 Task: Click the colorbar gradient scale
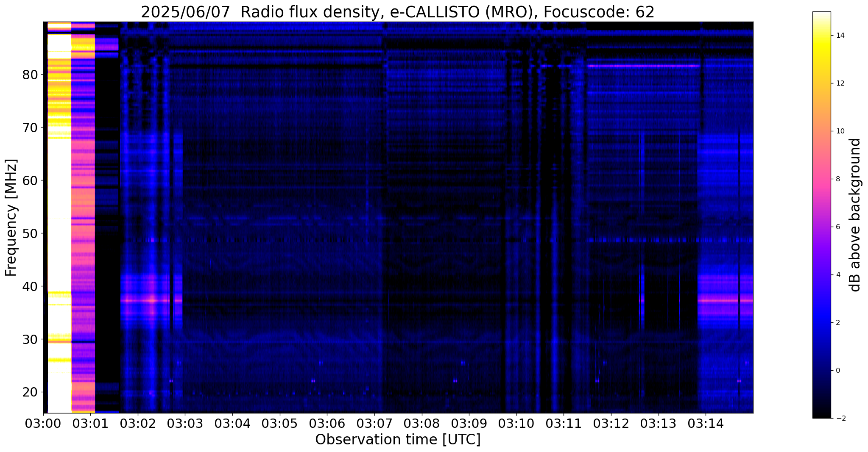click(x=821, y=215)
